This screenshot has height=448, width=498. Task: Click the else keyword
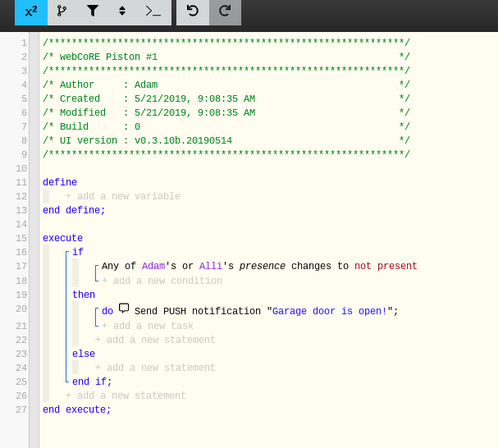[84, 354]
